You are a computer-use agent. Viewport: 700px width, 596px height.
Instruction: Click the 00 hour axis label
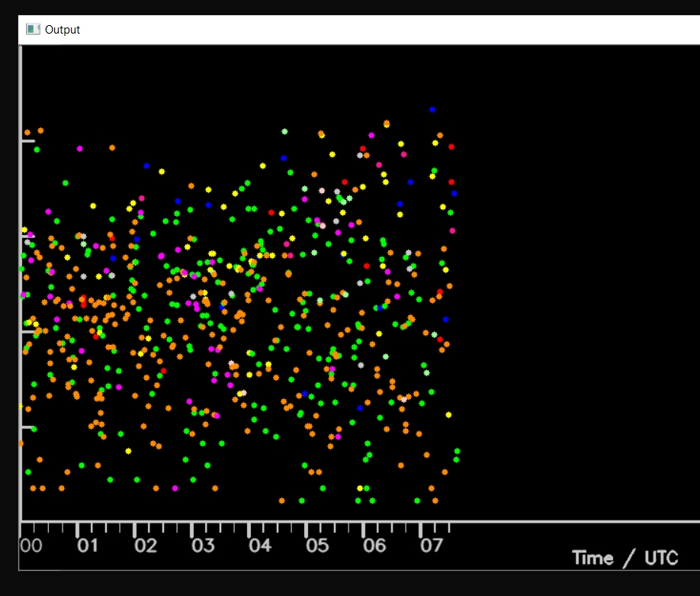(31, 546)
